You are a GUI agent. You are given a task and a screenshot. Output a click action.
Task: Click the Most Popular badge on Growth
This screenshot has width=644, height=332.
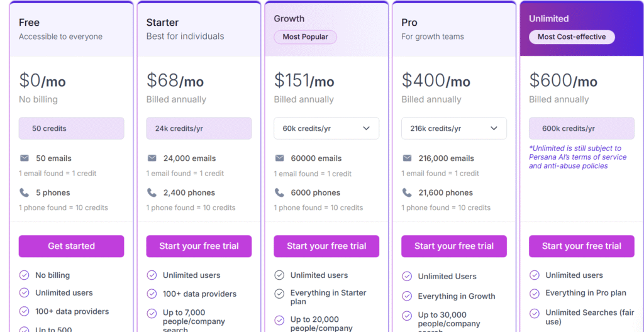click(305, 37)
